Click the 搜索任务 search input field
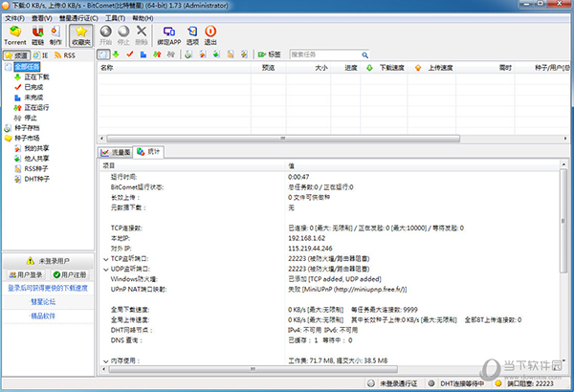This screenshot has width=574, height=392. (324, 54)
